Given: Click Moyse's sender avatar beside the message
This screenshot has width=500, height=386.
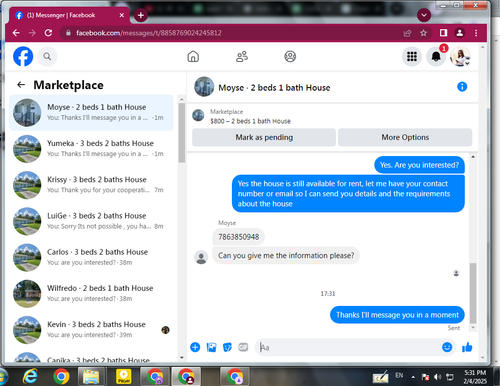Looking at the screenshot, I should (201, 258).
